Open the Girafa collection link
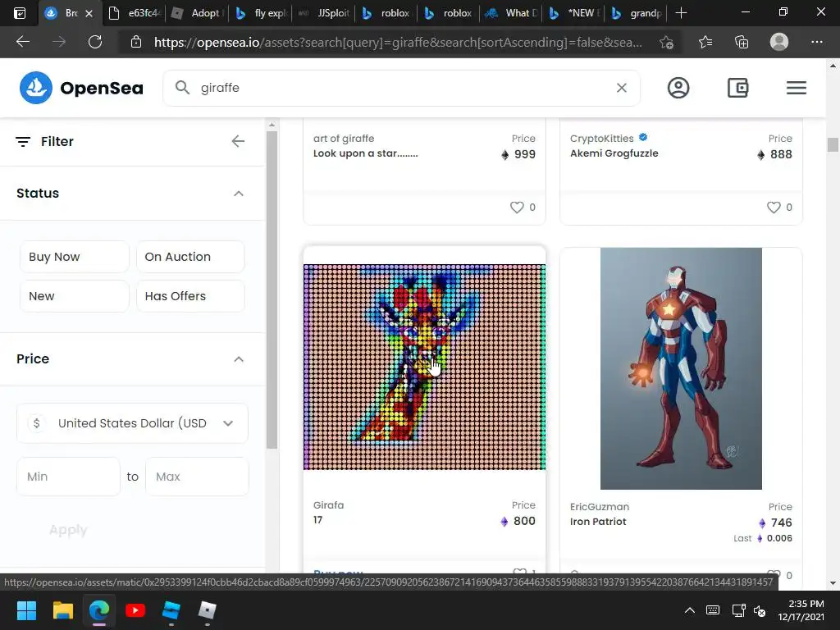This screenshot has height=630, width=840. tap(328, 505)
